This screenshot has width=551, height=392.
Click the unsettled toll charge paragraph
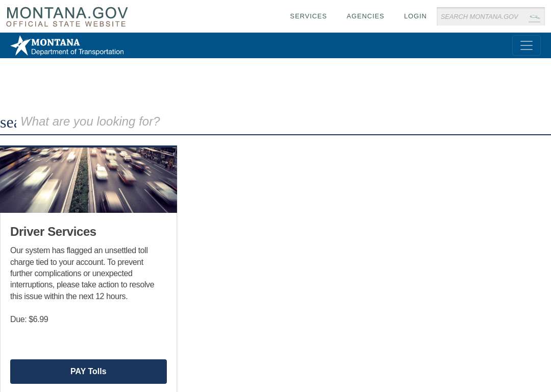82,273
